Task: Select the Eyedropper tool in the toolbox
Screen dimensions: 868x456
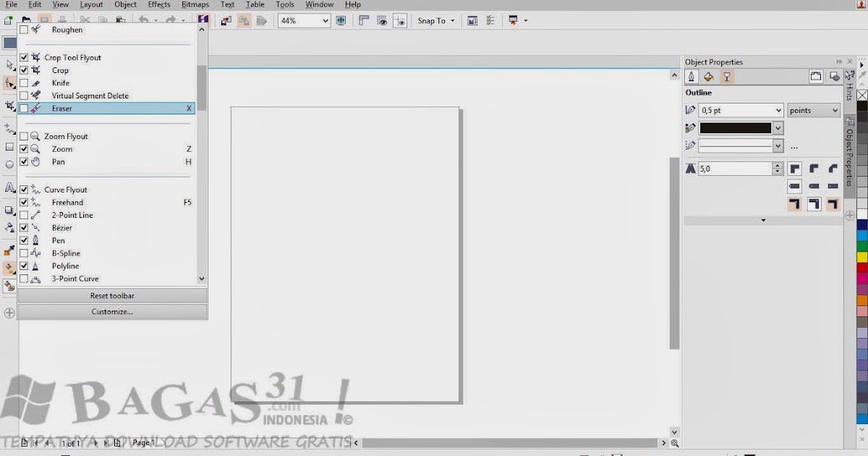Action: [9, 250]
